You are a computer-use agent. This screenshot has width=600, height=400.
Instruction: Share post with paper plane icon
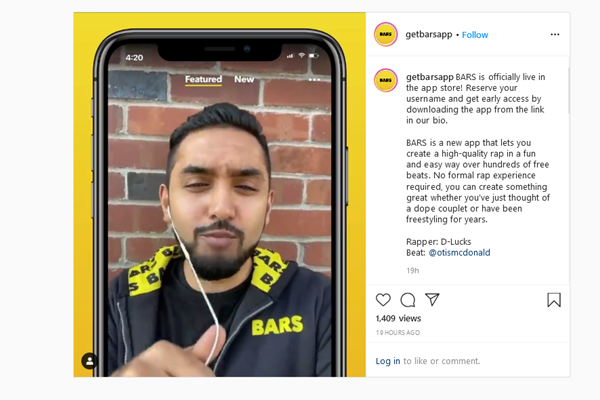pos(432,299)
